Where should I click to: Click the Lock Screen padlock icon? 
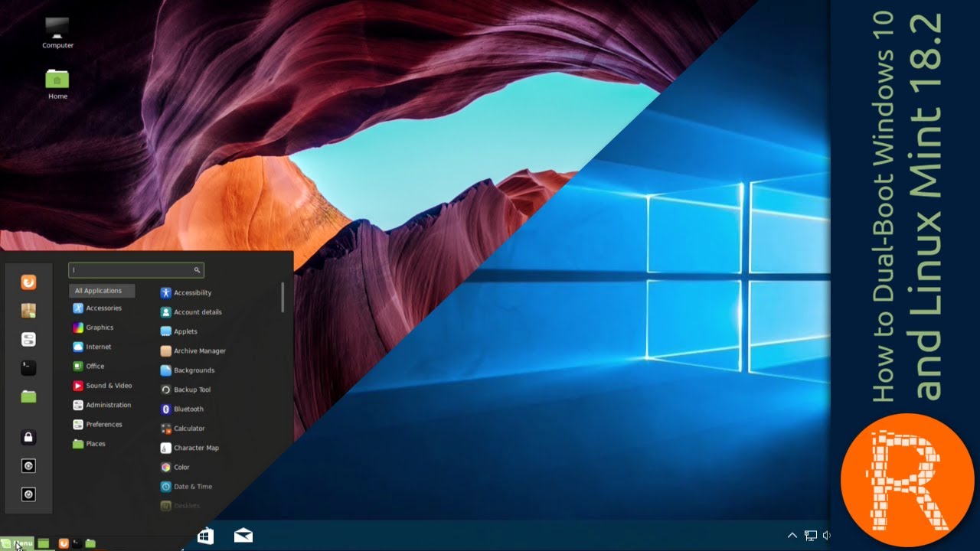click(x=28, y=437)
